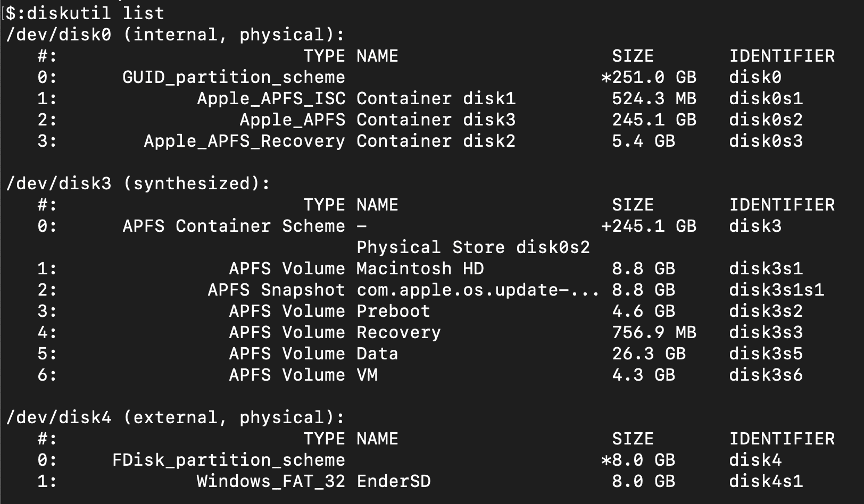Click the disk4s1 identifier

point(766,481)
